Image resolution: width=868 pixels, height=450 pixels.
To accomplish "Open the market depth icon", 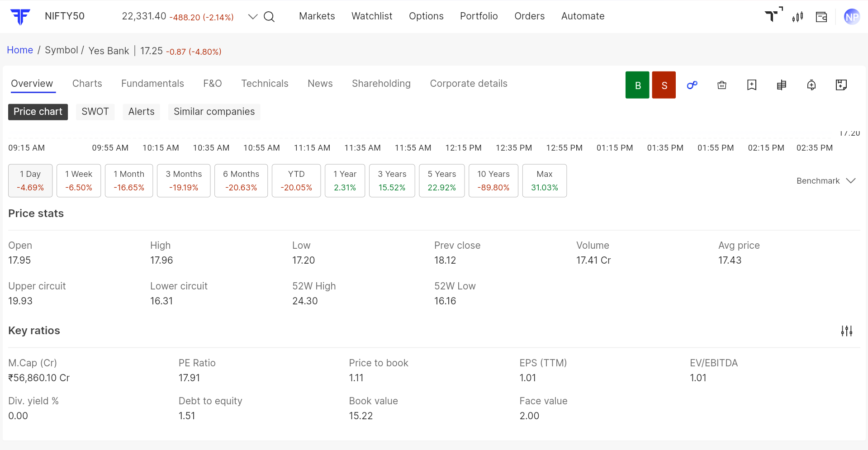I will tap(782, 85).
